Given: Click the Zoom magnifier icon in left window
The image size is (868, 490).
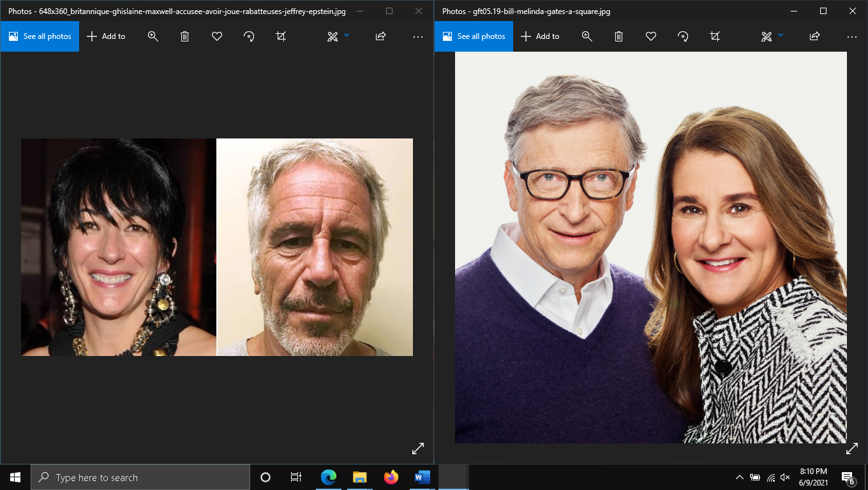Looking at the screenshot, I should [153, 36].
